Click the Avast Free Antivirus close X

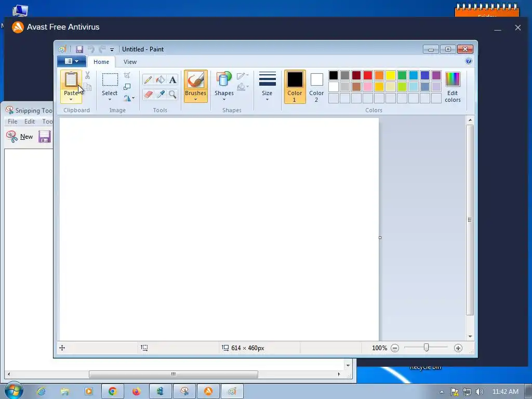pos(518,28)
